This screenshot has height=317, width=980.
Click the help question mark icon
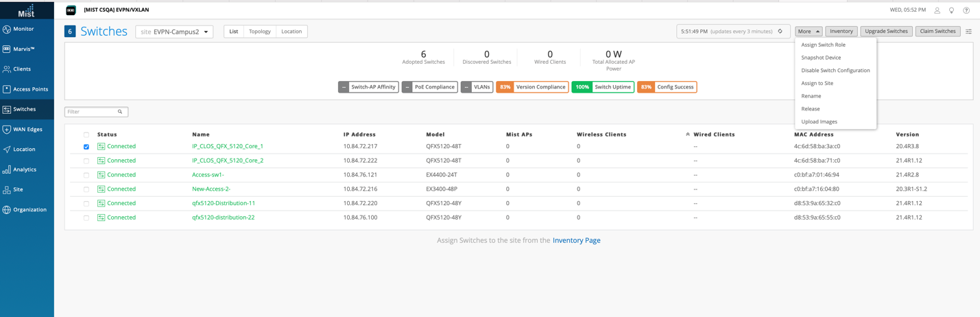(x=966, y=10)
